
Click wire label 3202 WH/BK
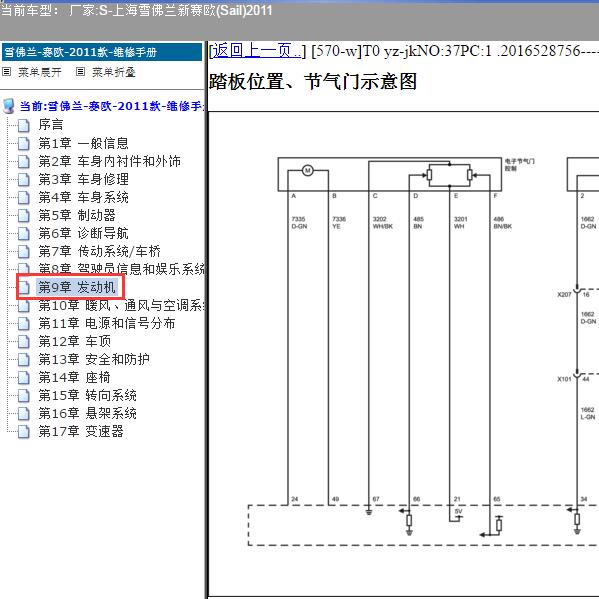[x=382, y=223]
